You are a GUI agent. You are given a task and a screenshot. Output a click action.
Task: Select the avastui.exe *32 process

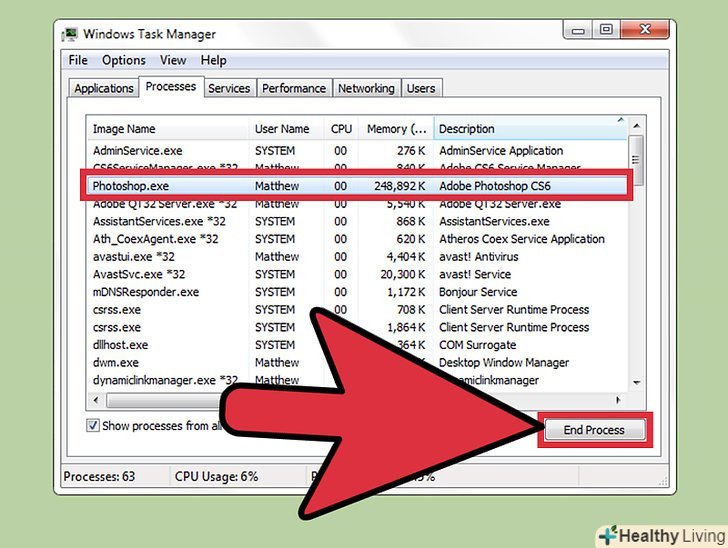(x=357, y=257)
